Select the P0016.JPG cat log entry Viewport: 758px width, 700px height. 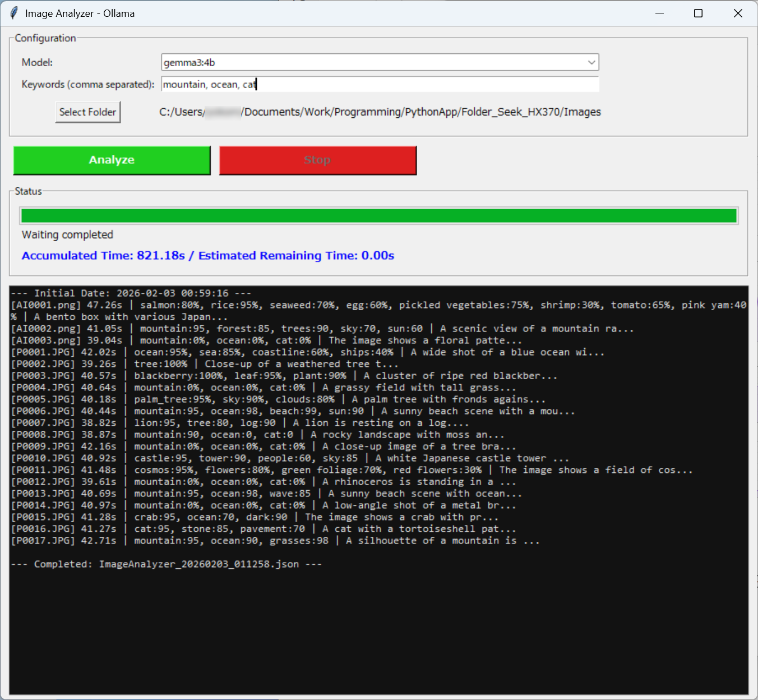point(264,529)
